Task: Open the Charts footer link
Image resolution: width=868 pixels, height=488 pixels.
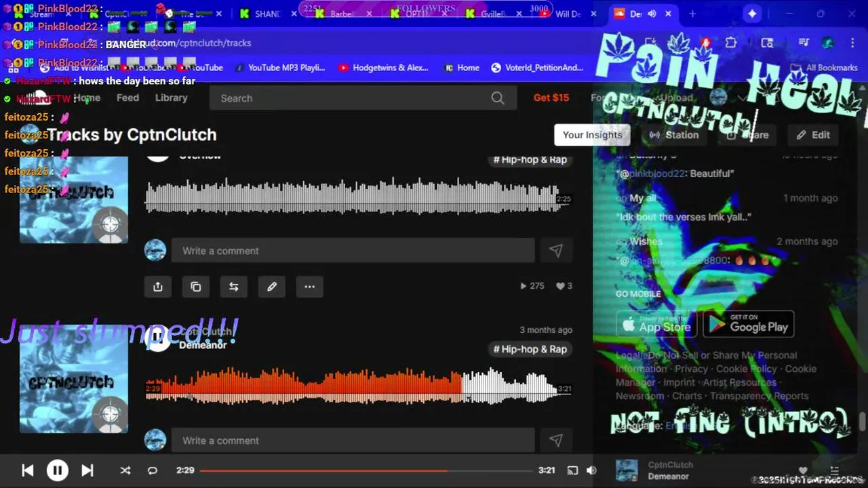Action: pyautogui.click(x=687, y=396)
